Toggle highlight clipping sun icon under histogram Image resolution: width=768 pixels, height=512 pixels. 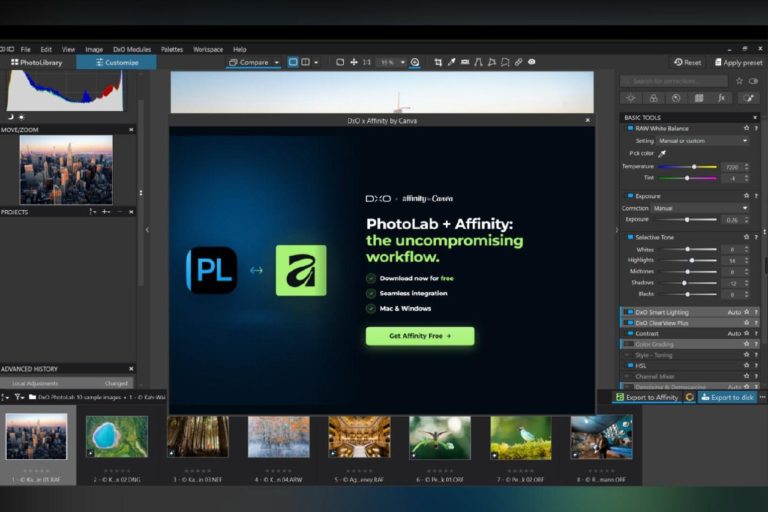click(21, 117)
